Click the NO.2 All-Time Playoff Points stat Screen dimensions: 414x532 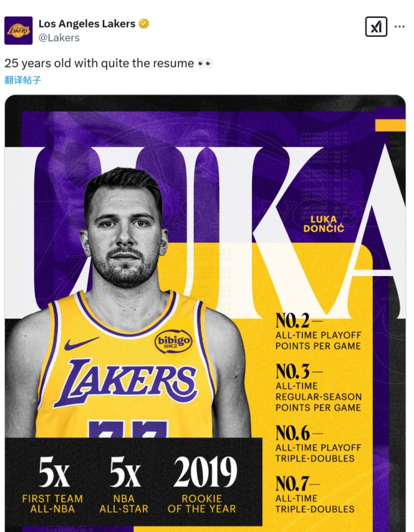click(318, 333)
